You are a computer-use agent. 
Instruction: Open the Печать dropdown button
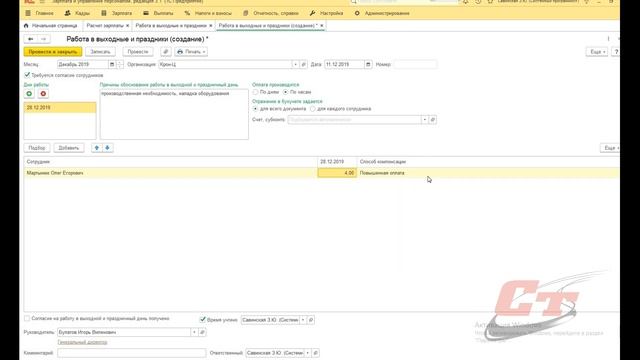[191, 52]
